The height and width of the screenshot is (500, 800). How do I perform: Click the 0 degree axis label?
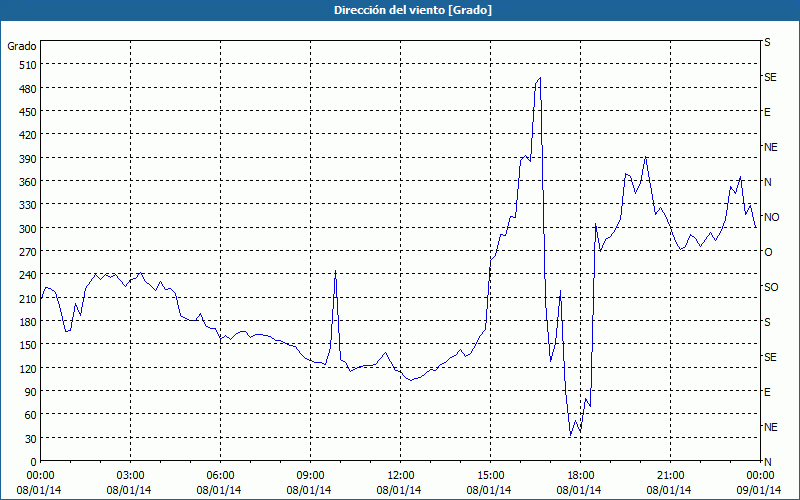[x=33, y=462]
